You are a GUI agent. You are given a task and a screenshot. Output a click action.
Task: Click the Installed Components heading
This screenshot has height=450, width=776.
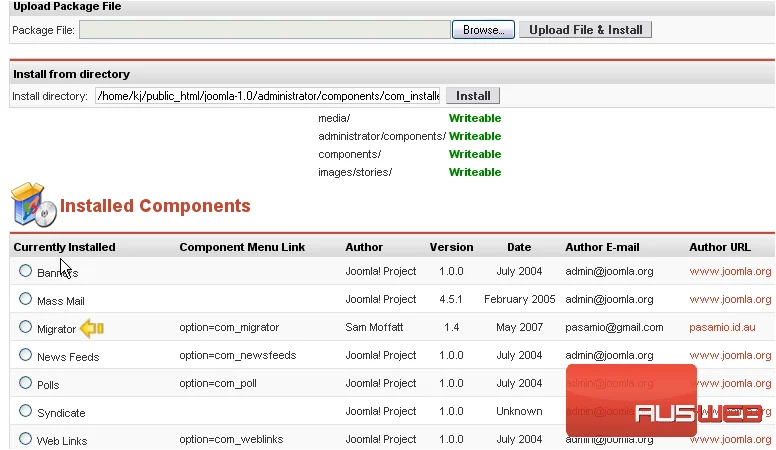point(155,205)
